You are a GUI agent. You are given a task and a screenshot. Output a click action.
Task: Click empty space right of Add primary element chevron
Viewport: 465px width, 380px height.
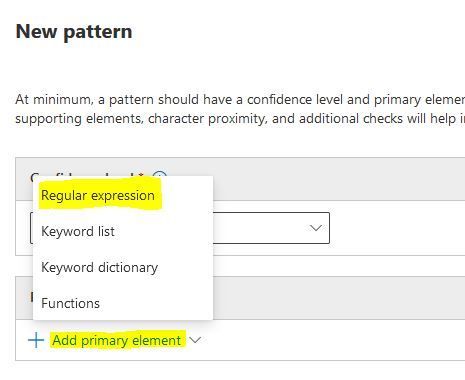pyautogui.click(x=333, y=340)
